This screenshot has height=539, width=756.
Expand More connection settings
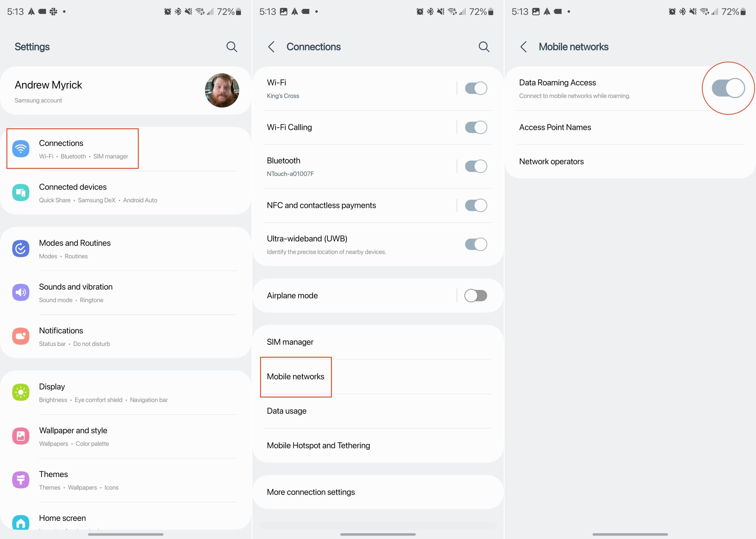378,492
